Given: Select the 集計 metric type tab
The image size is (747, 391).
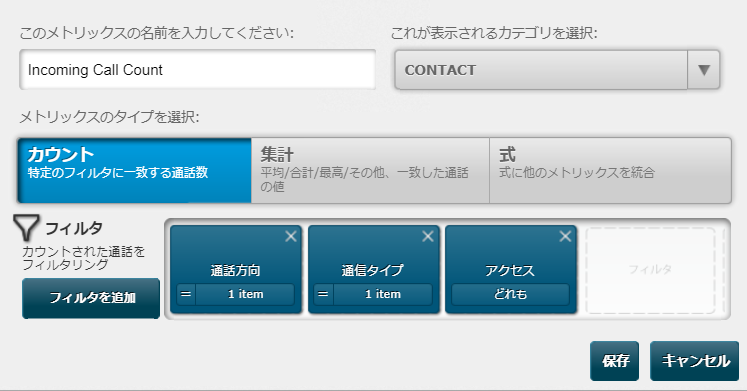Looking at the screenshot, I should (370, 170).
